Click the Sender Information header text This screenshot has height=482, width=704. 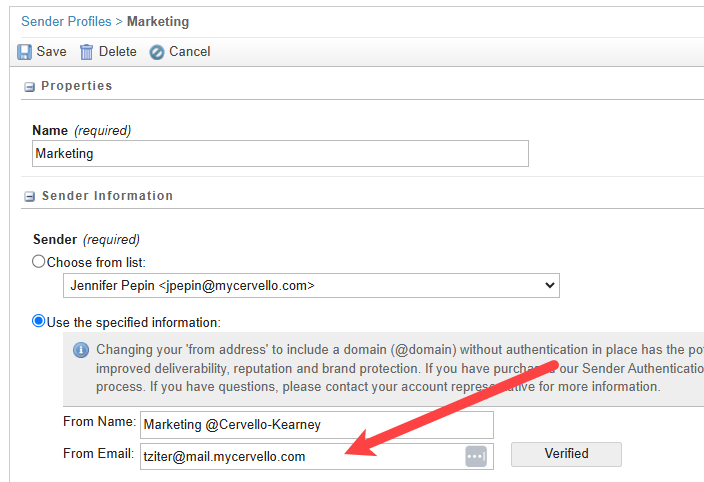click(107, 196)
